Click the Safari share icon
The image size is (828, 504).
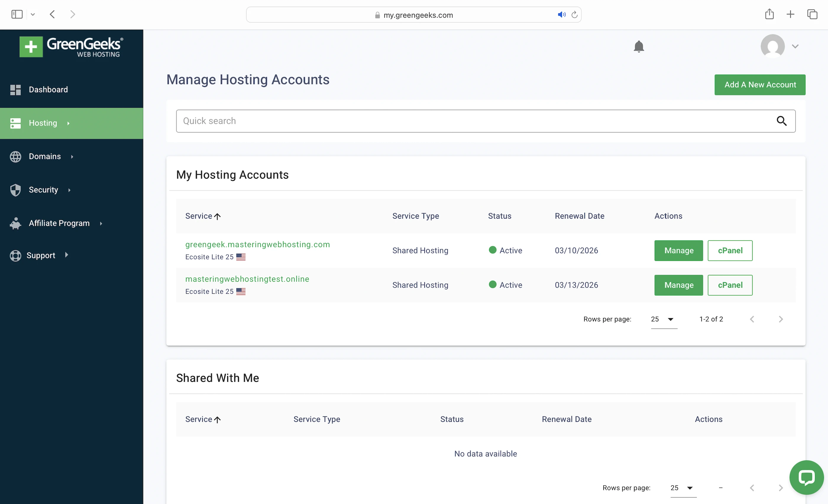(x=769, y=14)
